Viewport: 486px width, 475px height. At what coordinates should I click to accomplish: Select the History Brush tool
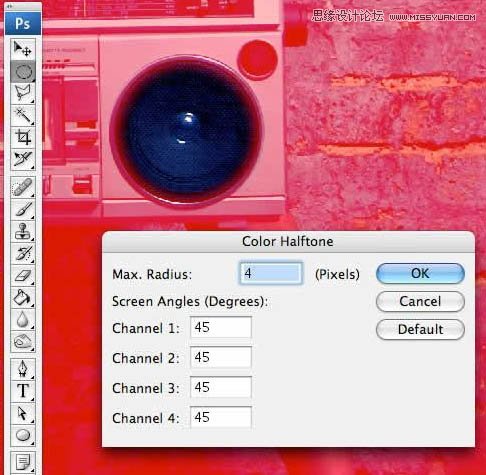[23, 253]
